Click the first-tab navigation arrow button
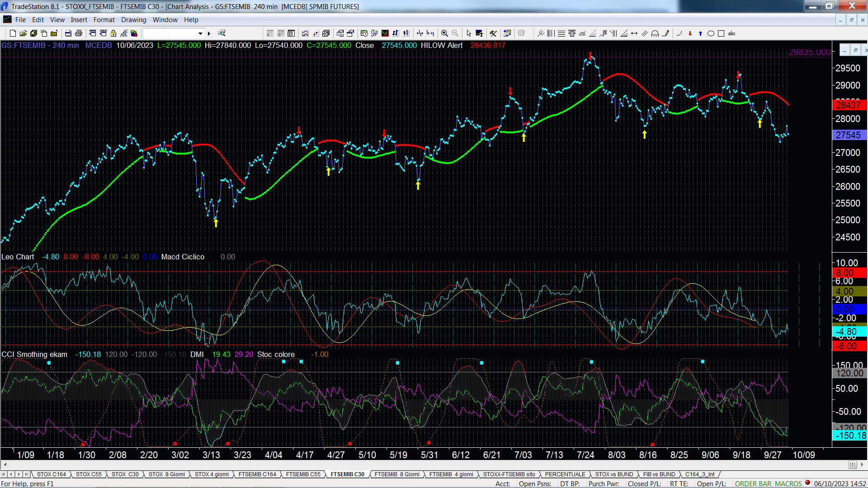Viewport: 868px width, 488px height. 4,474
